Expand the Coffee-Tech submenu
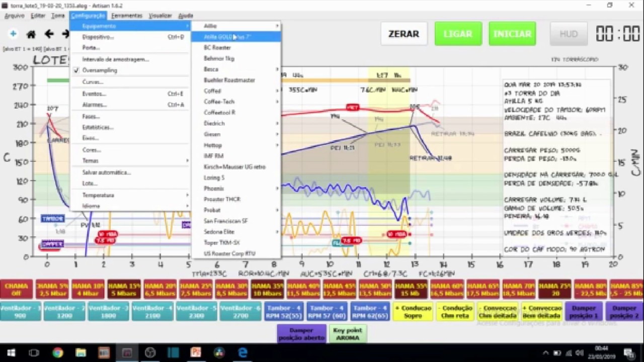 click(236, 102)
